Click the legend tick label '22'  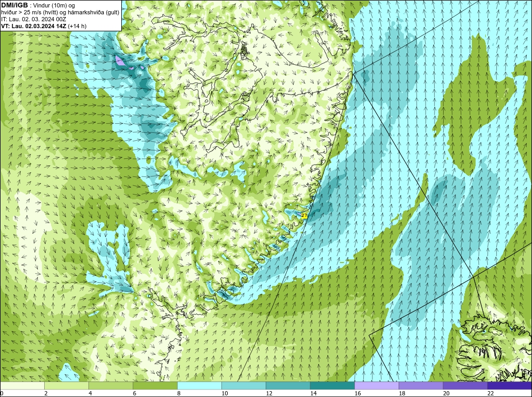pos(491,393)
